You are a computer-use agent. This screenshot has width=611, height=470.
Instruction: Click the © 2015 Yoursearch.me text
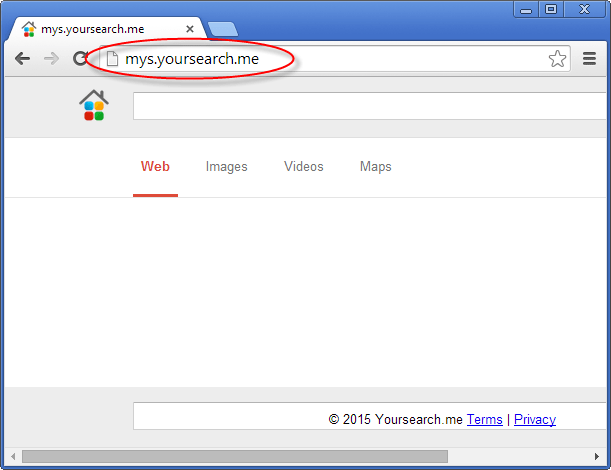click(395, 419)
